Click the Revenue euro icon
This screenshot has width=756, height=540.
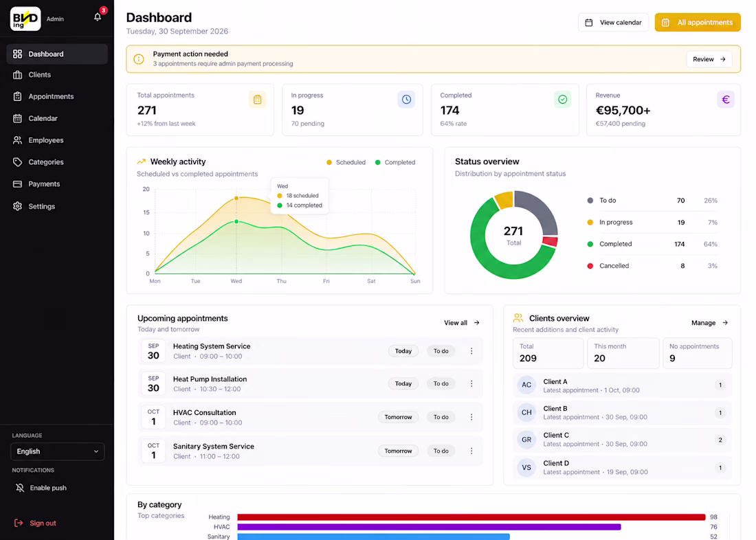point(726,100)
